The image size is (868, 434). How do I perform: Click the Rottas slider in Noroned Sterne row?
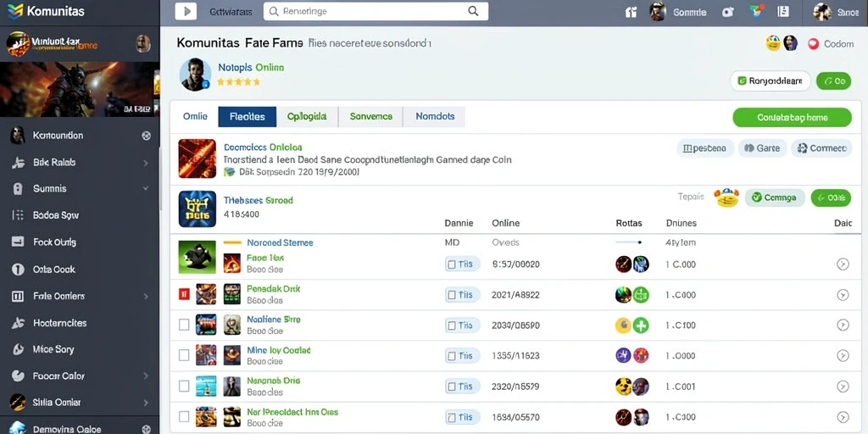629,242
